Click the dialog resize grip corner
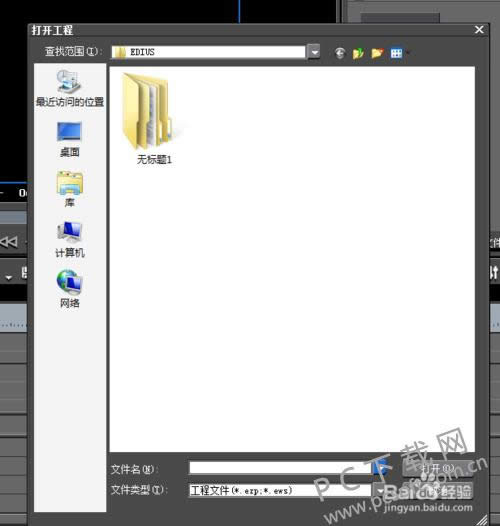 pyautogui.click(x=483, y=519)
